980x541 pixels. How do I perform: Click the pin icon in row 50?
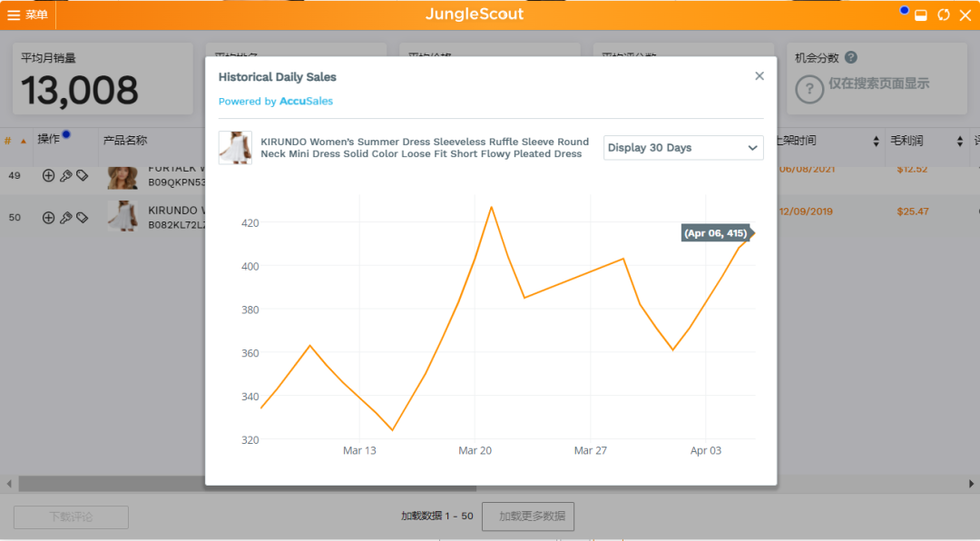tap(65, 218)
